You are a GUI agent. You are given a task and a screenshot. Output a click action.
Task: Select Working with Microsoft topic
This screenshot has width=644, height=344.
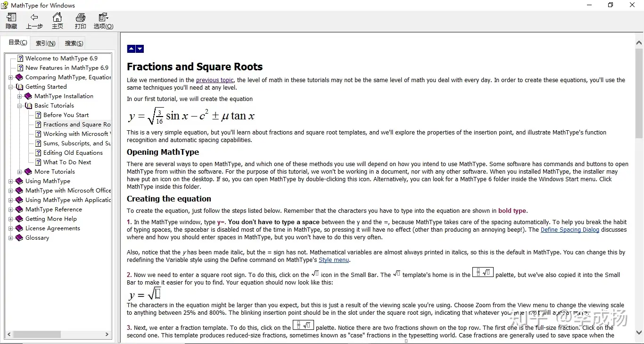(x=77, y=134)
